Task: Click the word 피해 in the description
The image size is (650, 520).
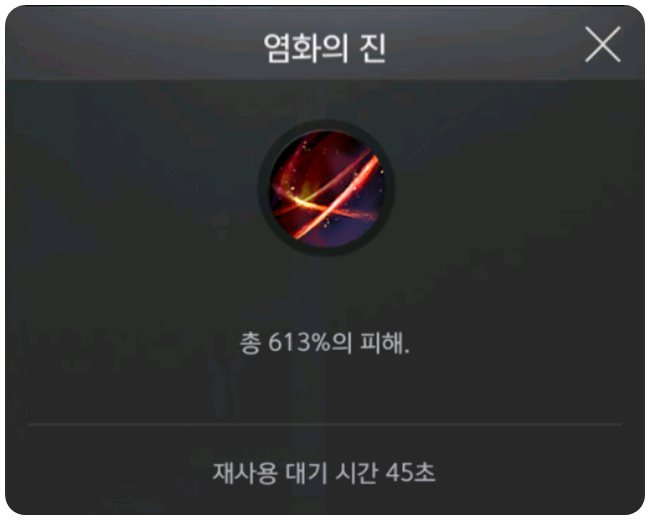Action: coord(382,343)
